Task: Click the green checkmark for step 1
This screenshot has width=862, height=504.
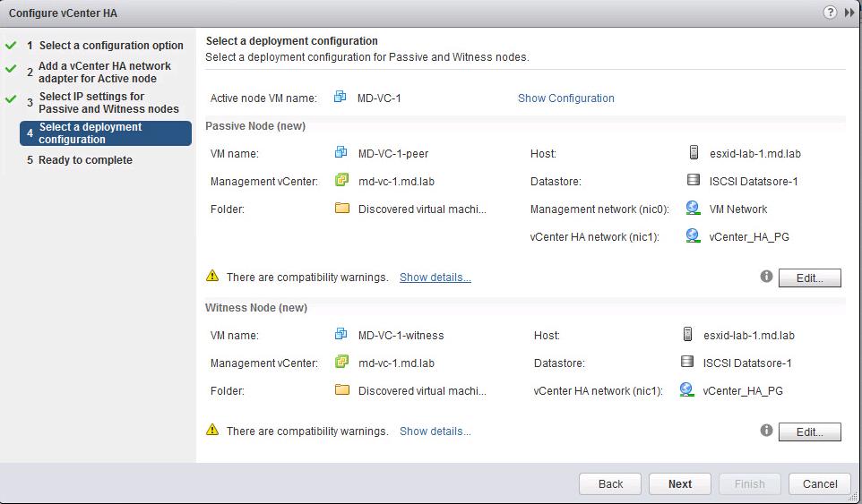Action: point(11,46)
